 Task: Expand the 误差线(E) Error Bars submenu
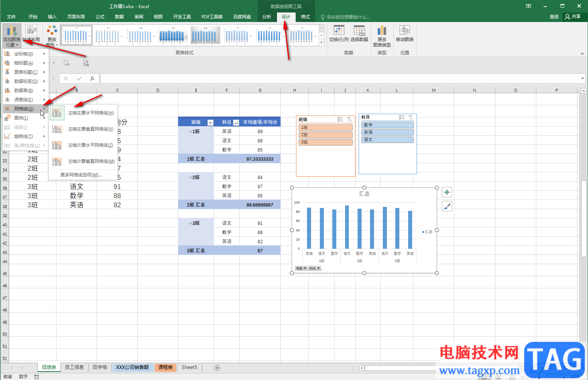[x=26, y=100]
